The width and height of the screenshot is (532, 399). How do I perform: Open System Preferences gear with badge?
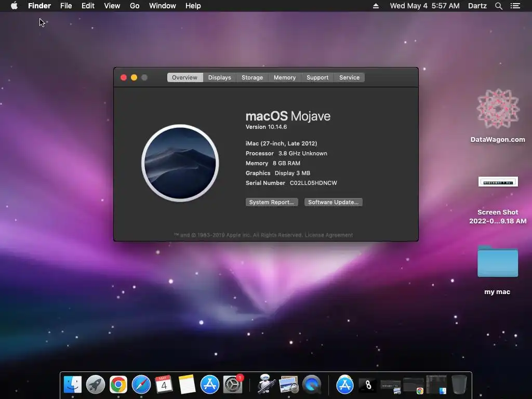pos(233,384)
